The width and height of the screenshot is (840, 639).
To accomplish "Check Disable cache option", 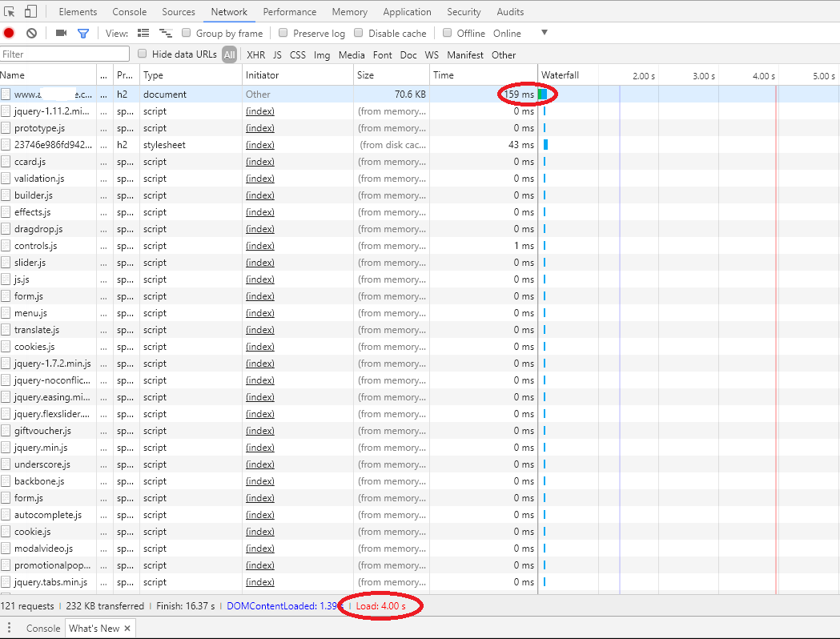I will 359,33.
